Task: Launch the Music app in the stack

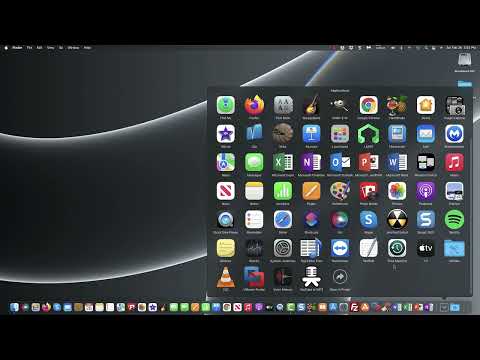Action: click(x=454, y=162)
